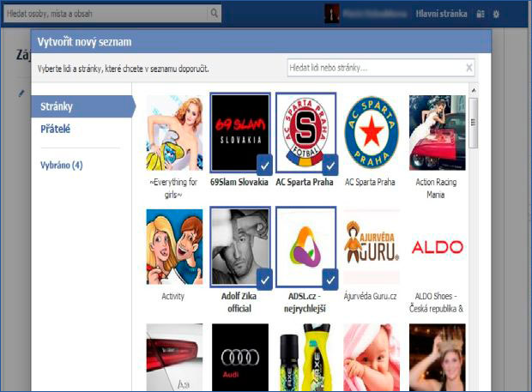
Task: Click the ADSL.cz logo thumbnail
Action: (x=305, y=246)
